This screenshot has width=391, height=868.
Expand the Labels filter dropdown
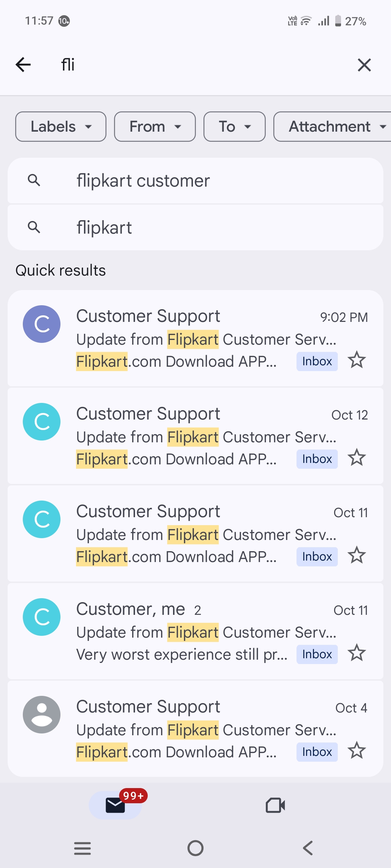point(61,127)
